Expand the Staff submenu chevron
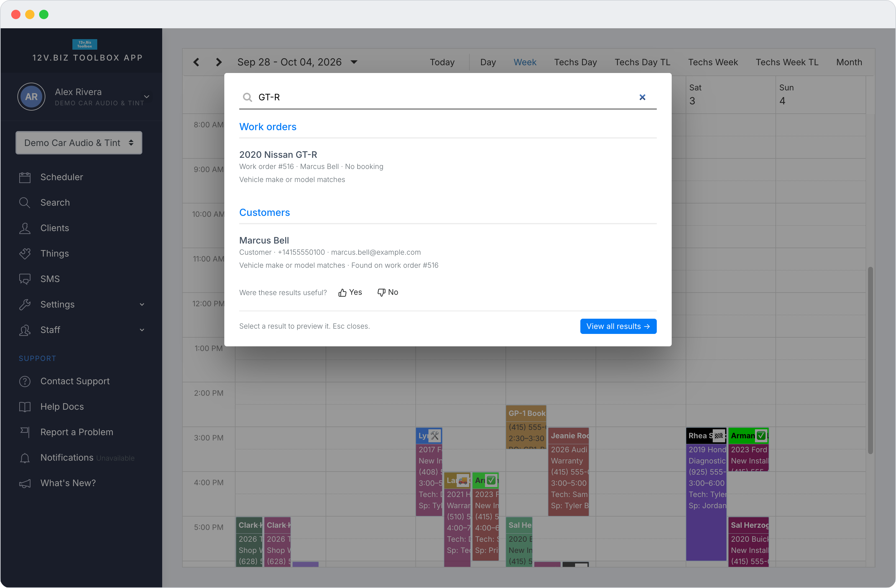The width and height of the screenshot is (896, 588). [x=142, y=330]
